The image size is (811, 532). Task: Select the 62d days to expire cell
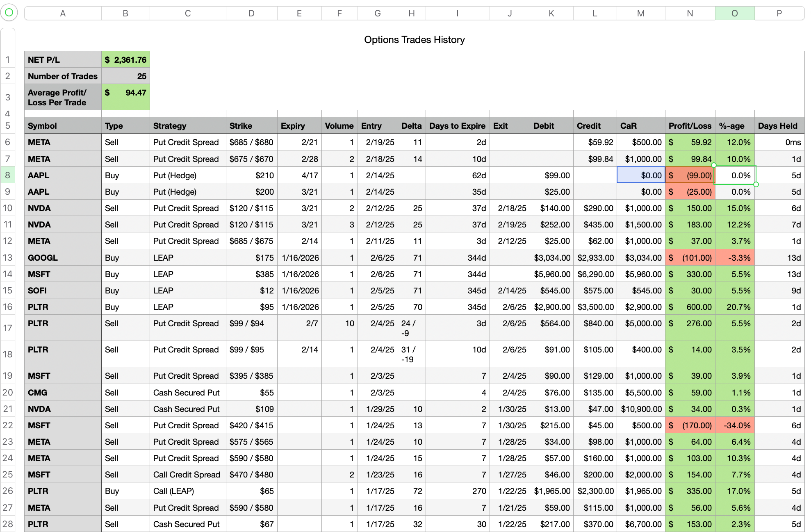pos(458,175)
